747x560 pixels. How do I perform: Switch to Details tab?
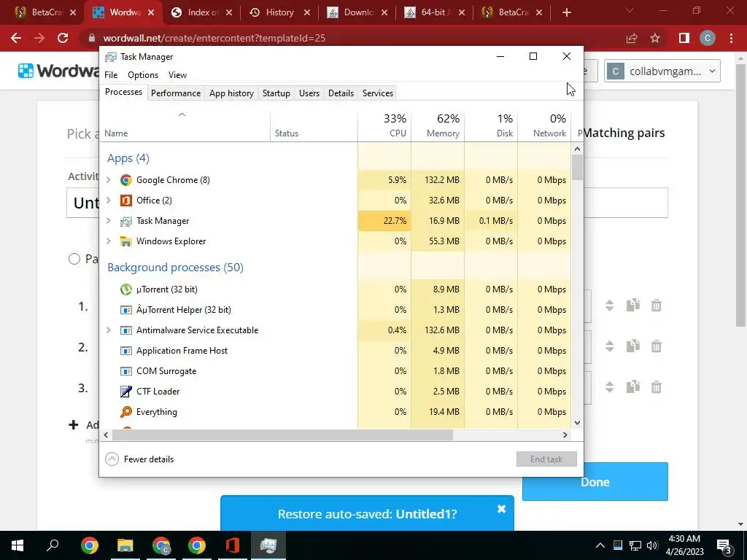(x=341, y=93)
